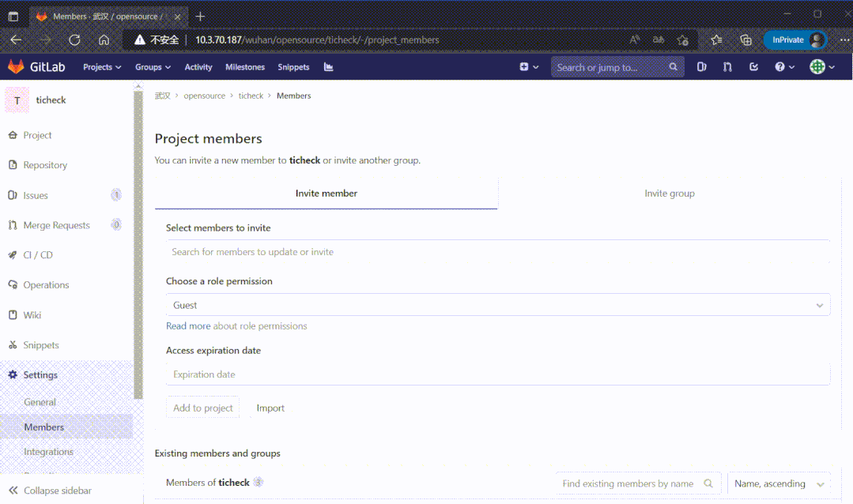Click the search magnifier in existing members field

tap(708, 483)
